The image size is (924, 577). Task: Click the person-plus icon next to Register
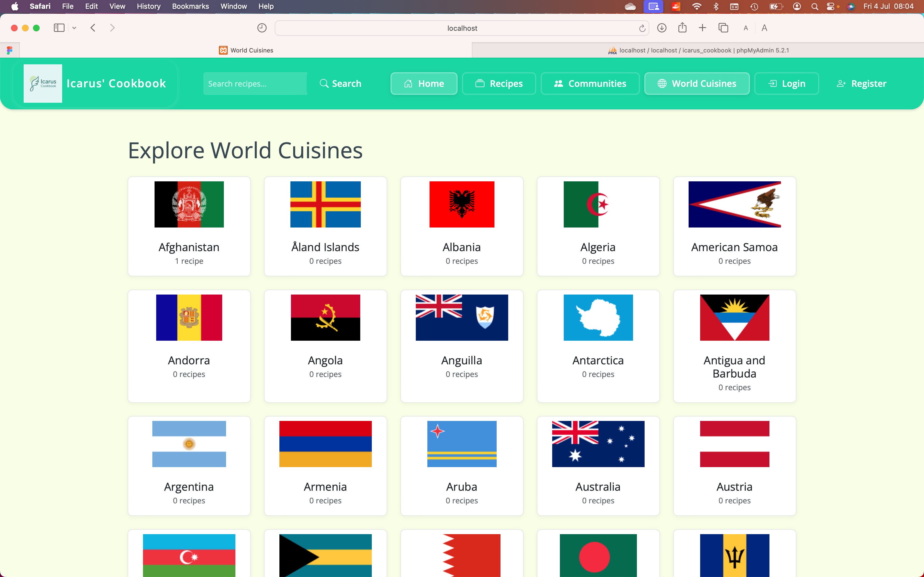click(x=842, y=84)
